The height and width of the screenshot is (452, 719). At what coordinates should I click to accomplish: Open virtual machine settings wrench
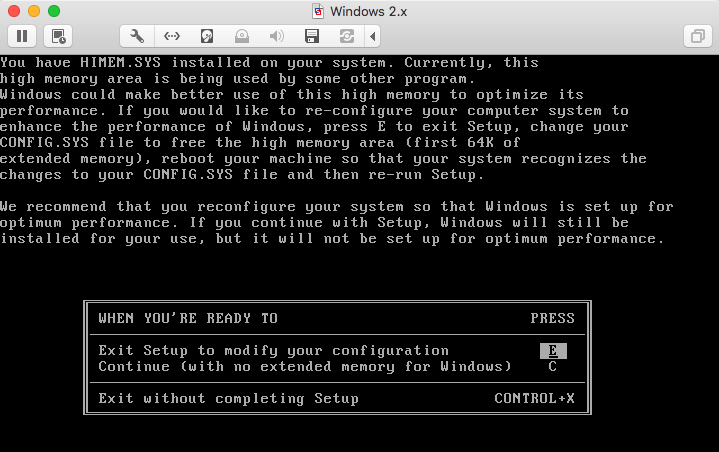tap(137, 36)
